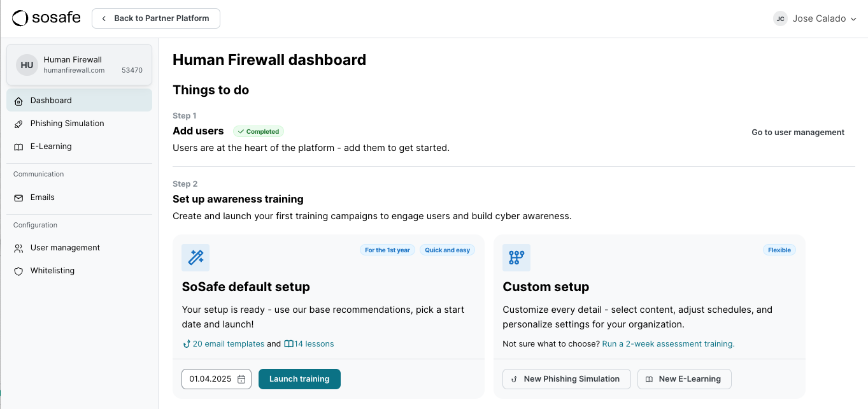Click the start date field 01.04.2025

210,379
